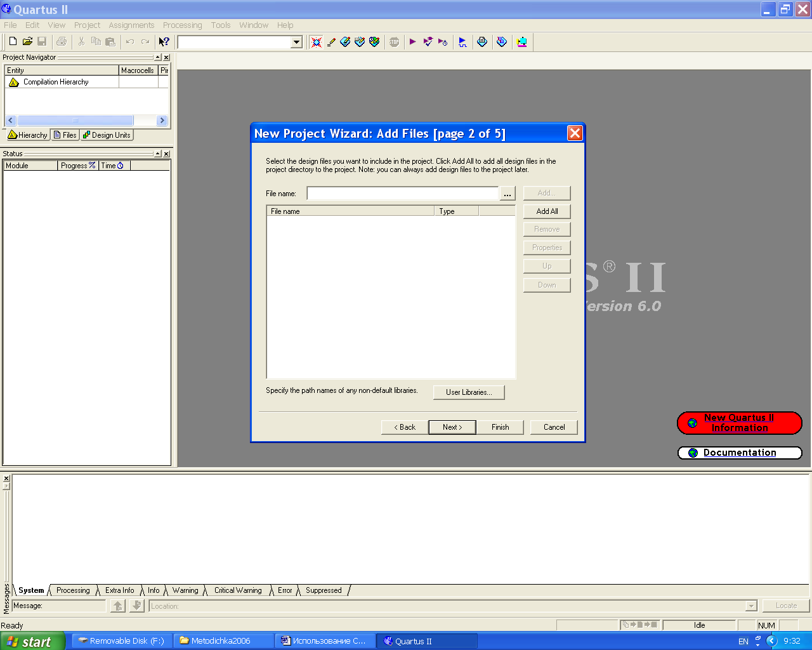Switch to the System messages tab
The image size is (812, 650).
(x=31, y=590)
